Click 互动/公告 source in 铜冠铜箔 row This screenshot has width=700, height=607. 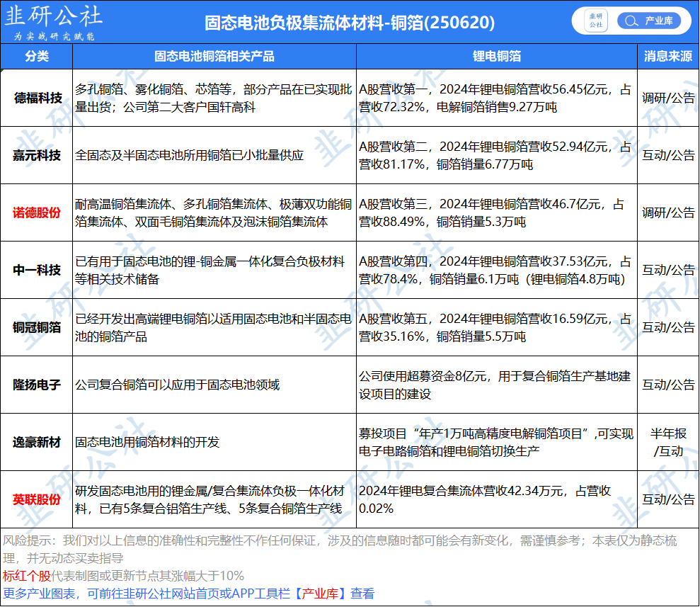point(668,327)
